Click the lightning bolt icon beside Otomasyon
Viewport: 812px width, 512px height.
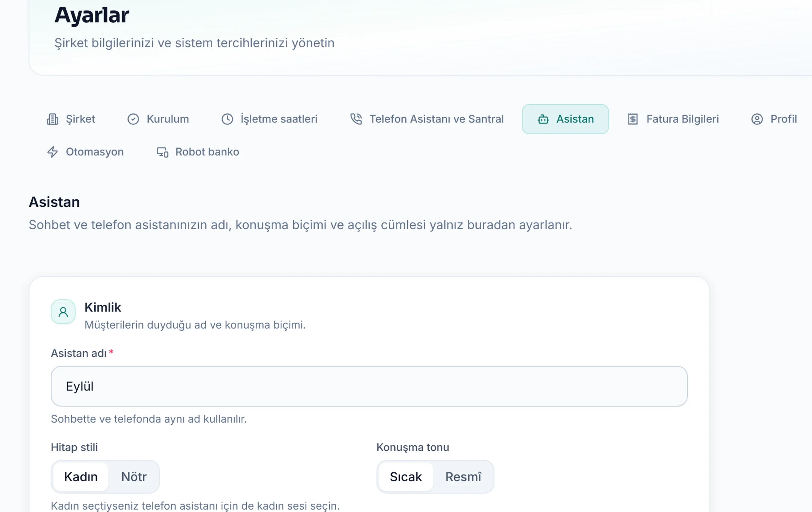tap(52, 152)
